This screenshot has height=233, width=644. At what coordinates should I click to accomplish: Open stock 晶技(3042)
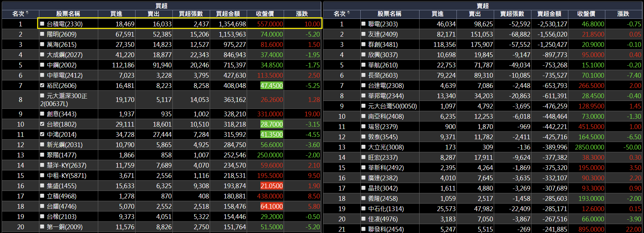(x=383, y=188)
